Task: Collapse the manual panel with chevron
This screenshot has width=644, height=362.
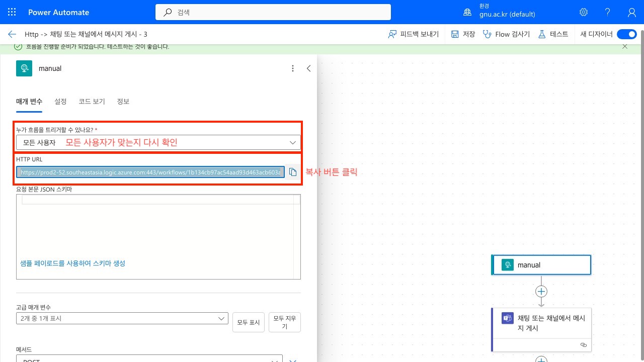Action: [309, 68]
